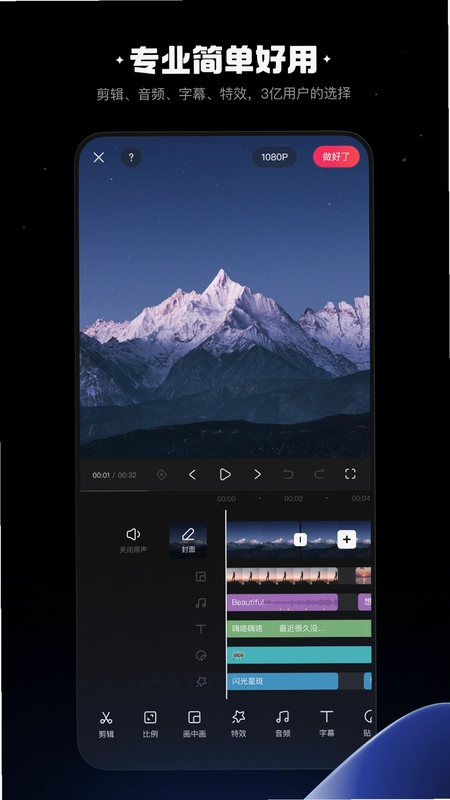Open the 音频 audio tool
Viewport: 450px width, 800px height.
[x=283, y=724]
